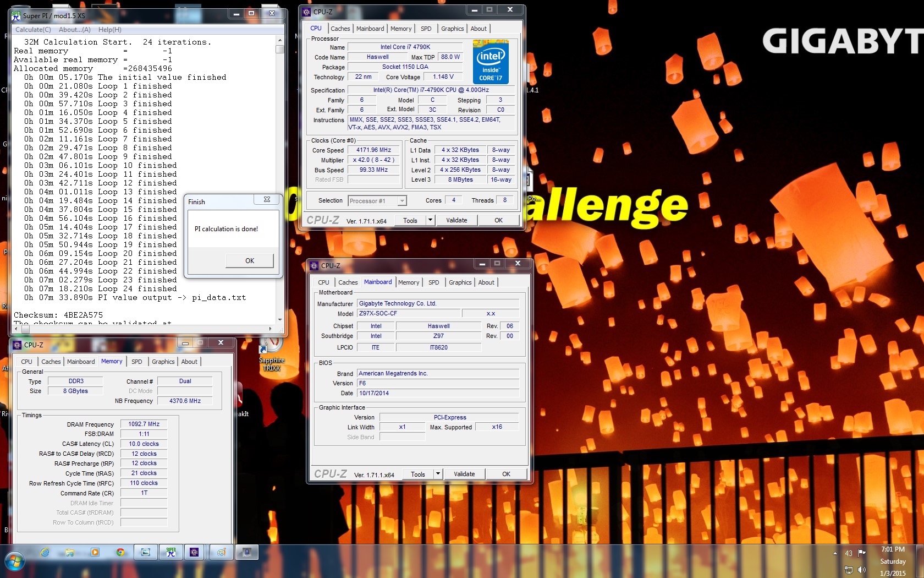Open Action Center flag tray icon
The height and width of the screenshot is (578, 924).
pos(862,553)
